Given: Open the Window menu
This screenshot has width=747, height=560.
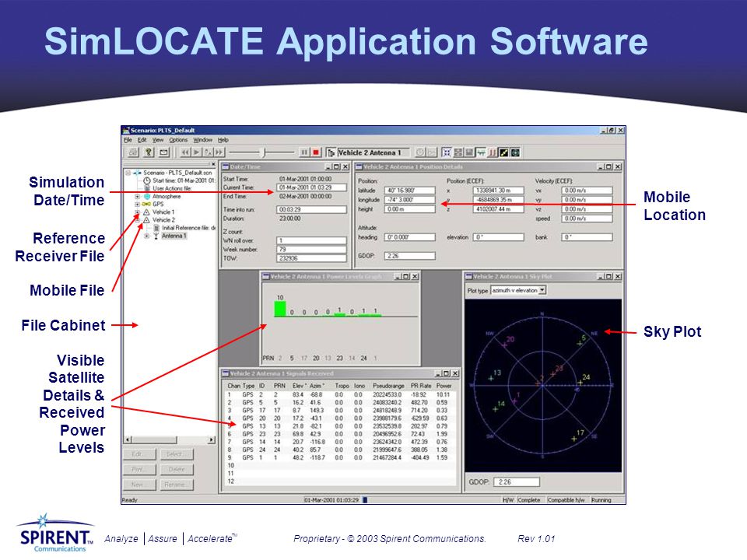Looking at the screenshot, I should pyautogui.click(x=202, y=140).
